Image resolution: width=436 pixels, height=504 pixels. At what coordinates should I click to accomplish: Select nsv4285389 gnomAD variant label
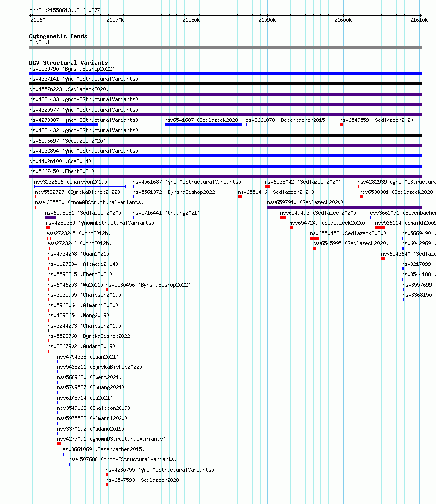(x=99, y=223)
